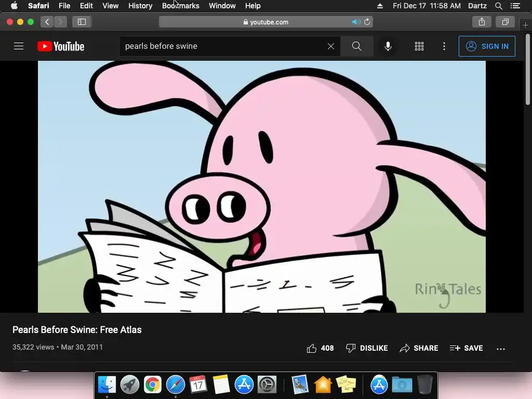Share the Free Atlas video

tap(419, 348)
